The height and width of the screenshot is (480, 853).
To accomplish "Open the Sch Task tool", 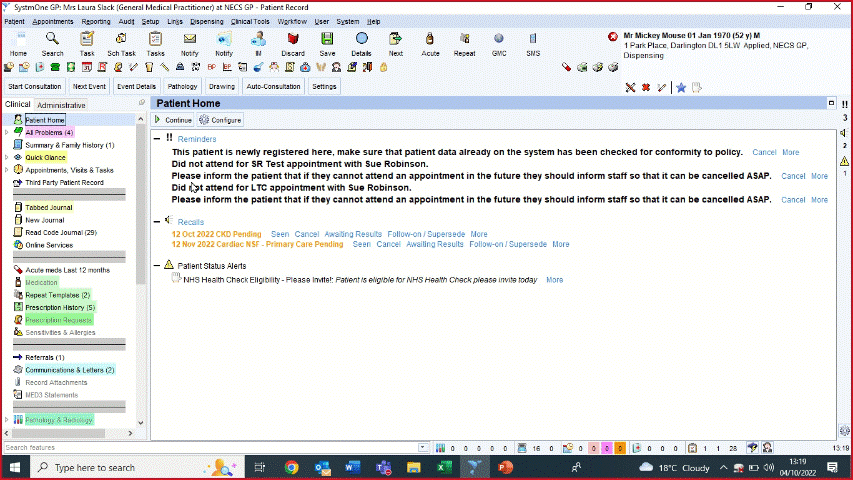I will coord(121,44).
